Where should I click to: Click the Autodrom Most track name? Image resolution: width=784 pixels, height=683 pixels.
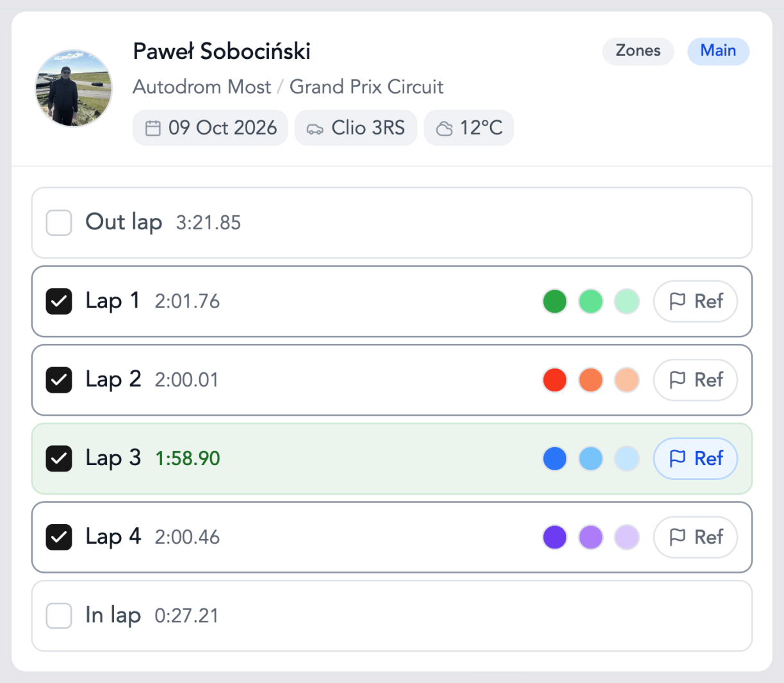coord(202,86)
